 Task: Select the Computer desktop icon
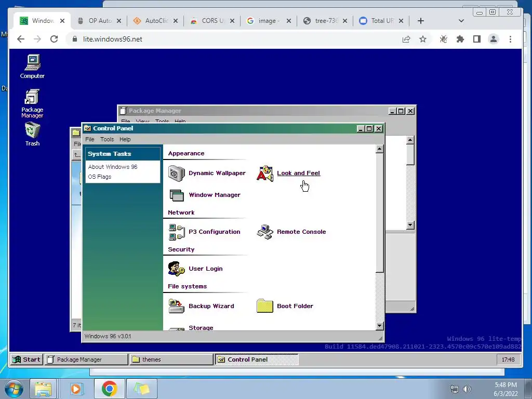tap(32, 66)
